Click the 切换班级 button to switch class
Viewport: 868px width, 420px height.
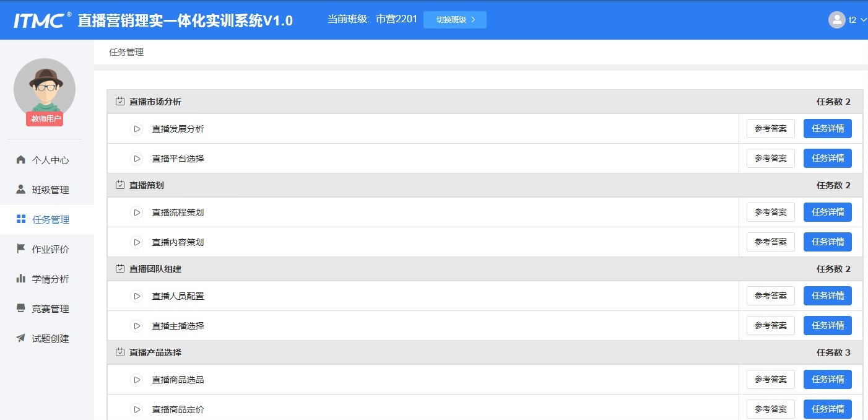[x=454, y=20]
